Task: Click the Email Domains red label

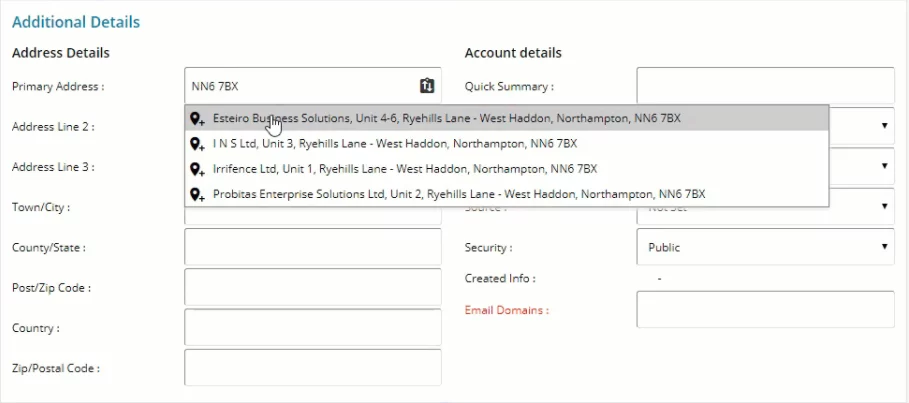Action: click(507, 310)
